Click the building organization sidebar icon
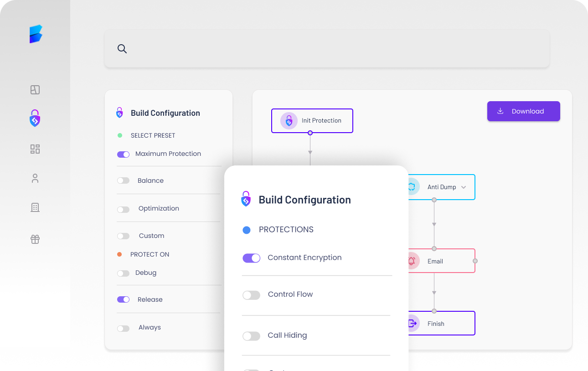 click(x=35, y=207)
